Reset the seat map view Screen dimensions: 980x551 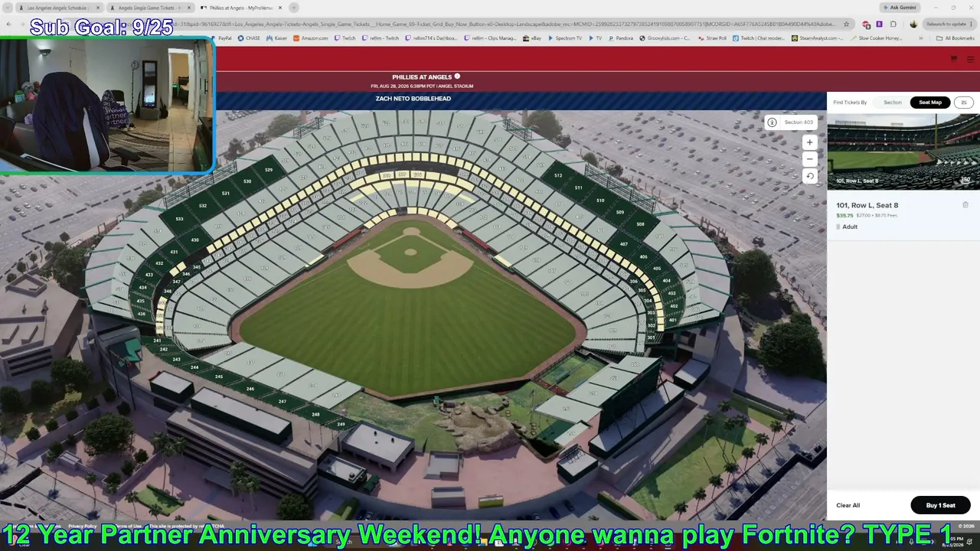(x=809, y=176)
